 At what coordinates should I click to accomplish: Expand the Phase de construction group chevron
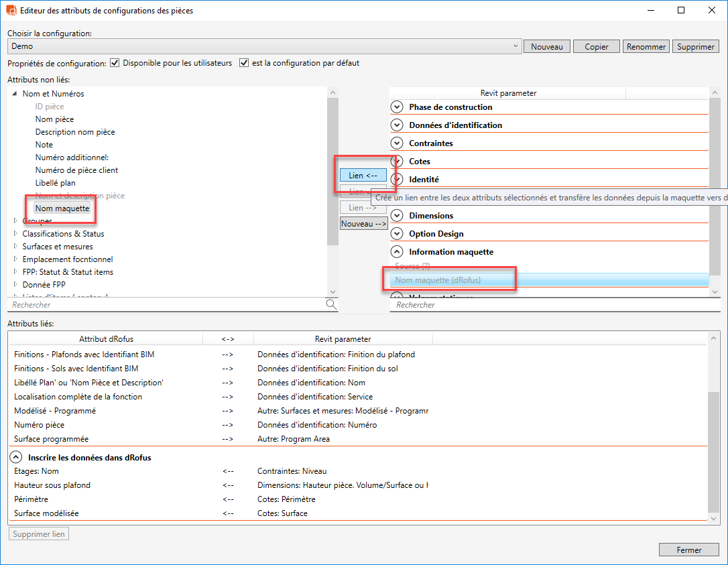coord(397,107)
